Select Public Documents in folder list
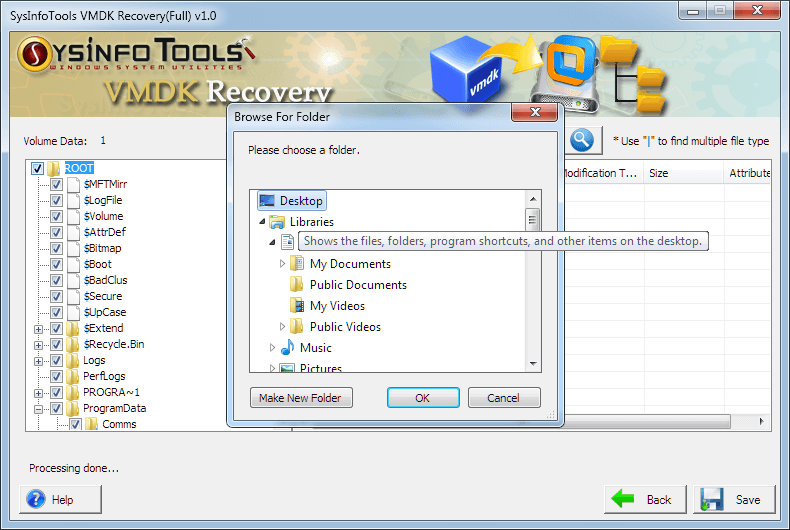 (357, 285)
